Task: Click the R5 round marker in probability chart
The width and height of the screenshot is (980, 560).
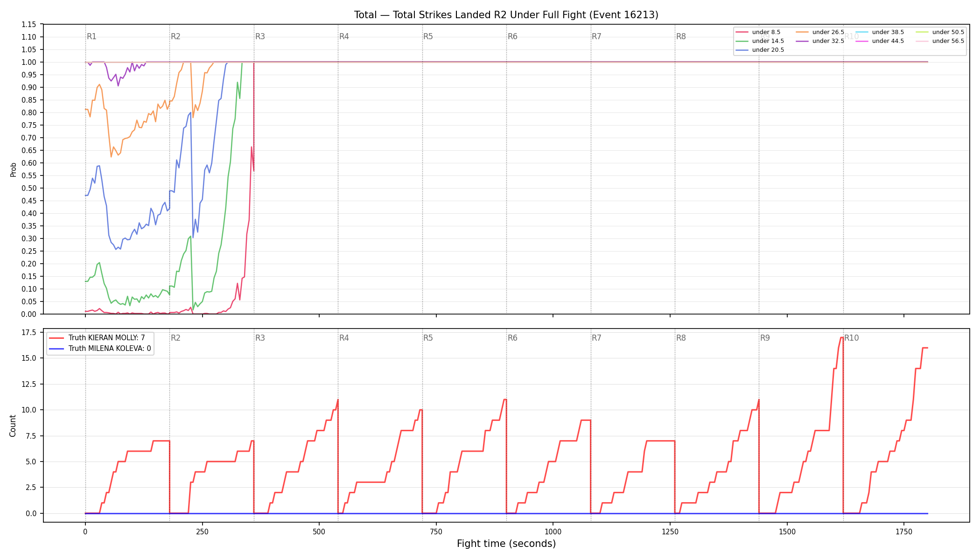Action: click(428, 36)
